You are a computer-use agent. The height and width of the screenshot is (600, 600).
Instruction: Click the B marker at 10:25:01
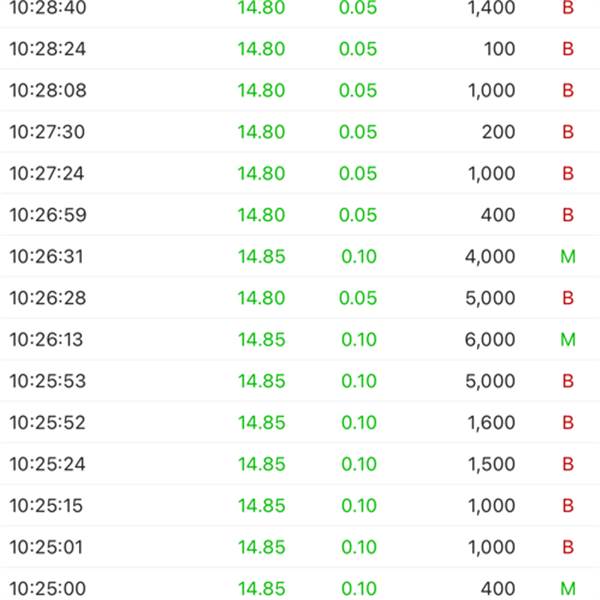(x=568, y=547)
